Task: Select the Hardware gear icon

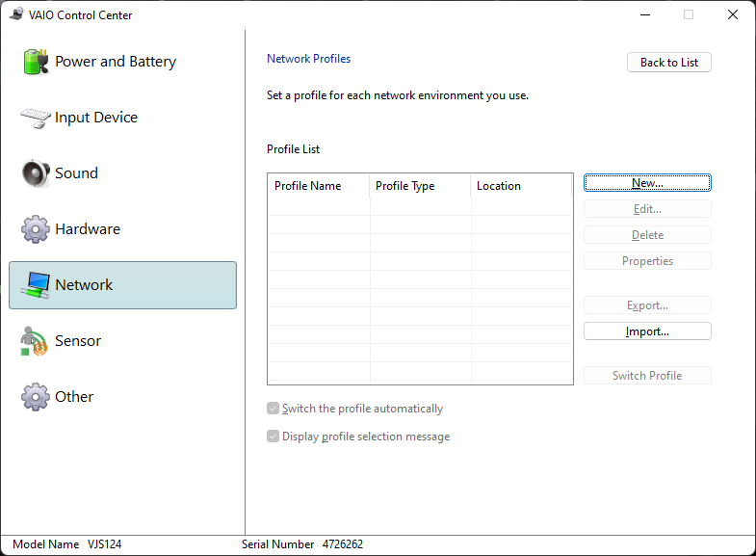Action: coord(36,229)
